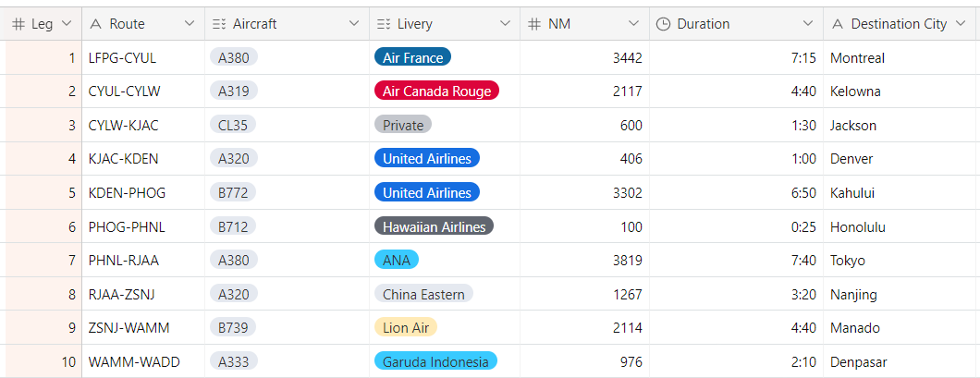Click the select-type icon on Aircraft column
The image size is (980, 378).
[x=218, y=24]
